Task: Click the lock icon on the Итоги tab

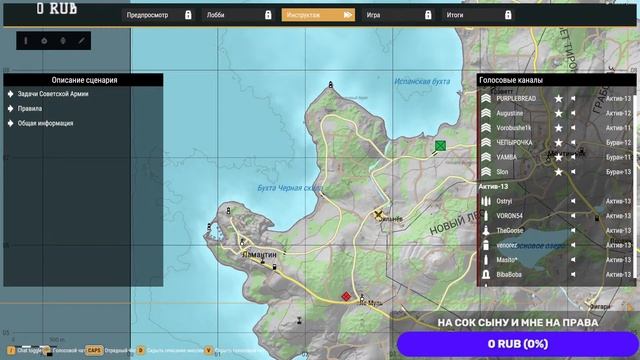Action: point(508,15)
